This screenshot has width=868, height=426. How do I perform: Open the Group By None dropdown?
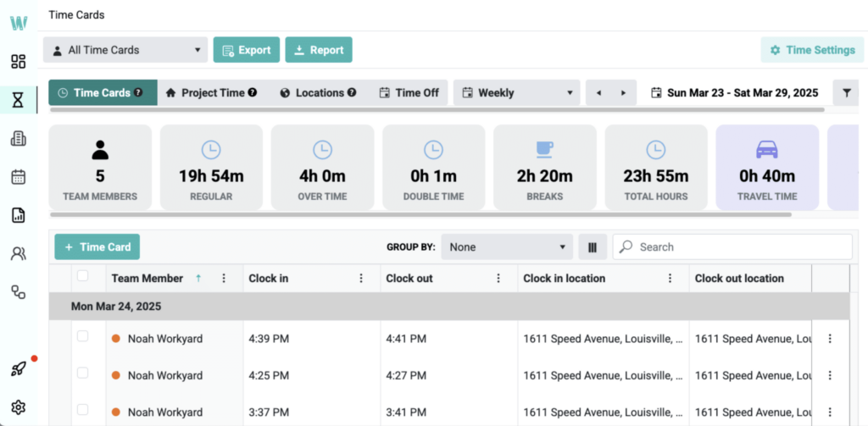coord(507,247)
